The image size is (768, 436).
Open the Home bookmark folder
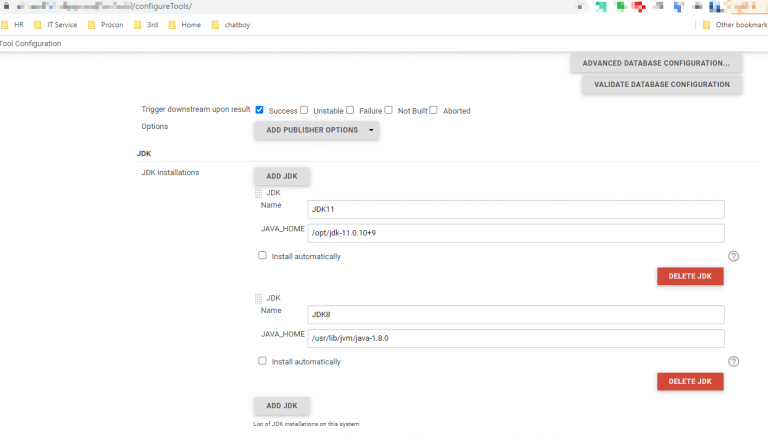[184, 24]
